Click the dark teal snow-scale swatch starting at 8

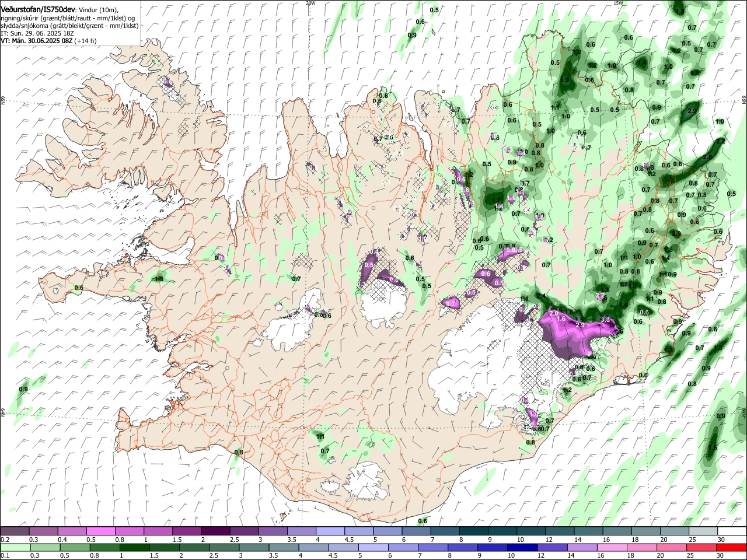tap(474, 531)
